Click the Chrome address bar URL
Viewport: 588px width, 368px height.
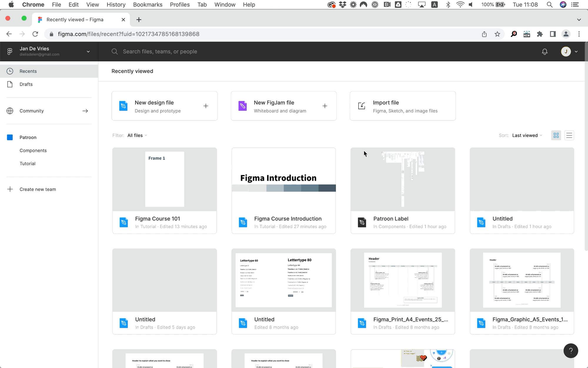click(x=128, y=34)
